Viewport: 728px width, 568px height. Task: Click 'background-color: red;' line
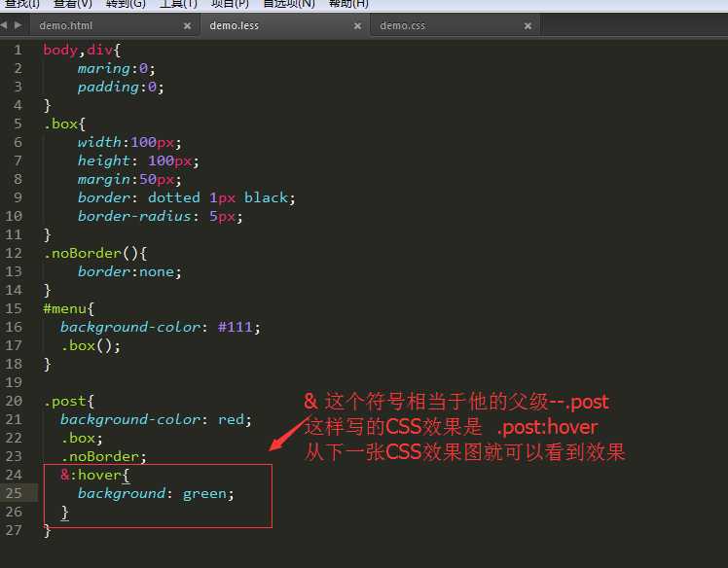(156, 419)
